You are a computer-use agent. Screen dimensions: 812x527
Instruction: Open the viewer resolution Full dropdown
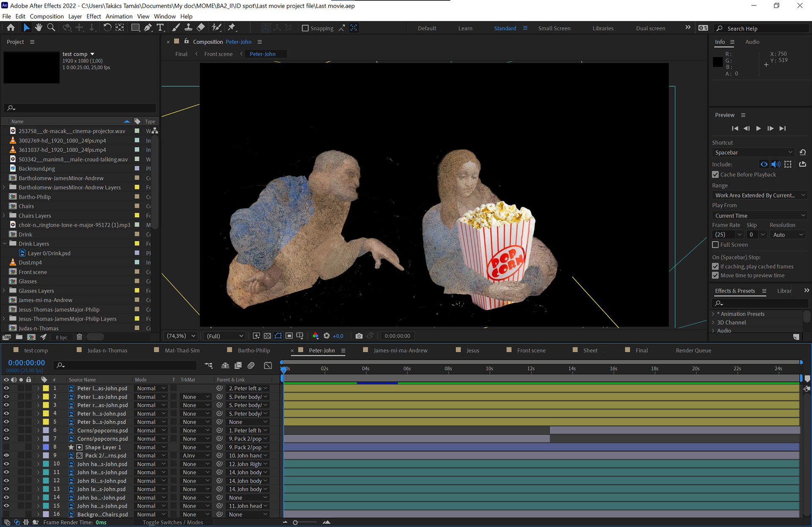tap(225, 336)
